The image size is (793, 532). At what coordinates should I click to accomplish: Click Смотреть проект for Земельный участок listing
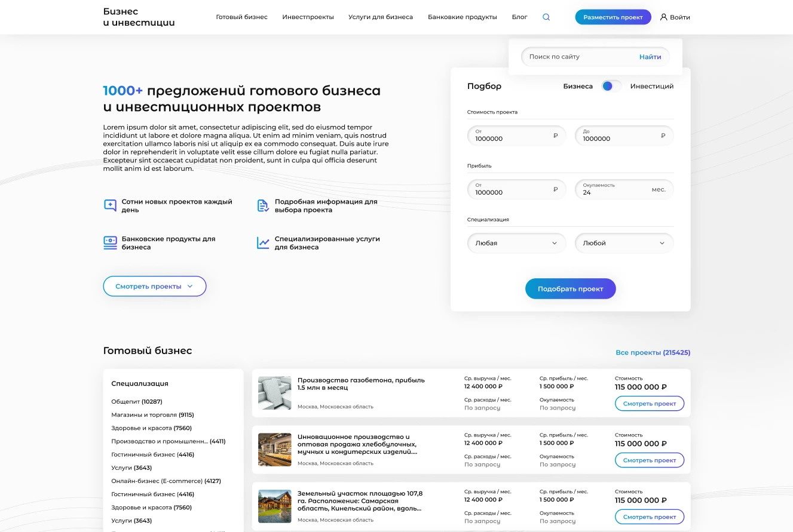click(650, 517)
